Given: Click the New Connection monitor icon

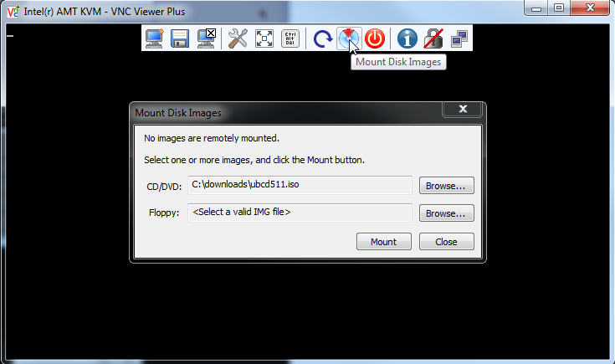Looking at the screenshot, I should (x=154, y=38).
